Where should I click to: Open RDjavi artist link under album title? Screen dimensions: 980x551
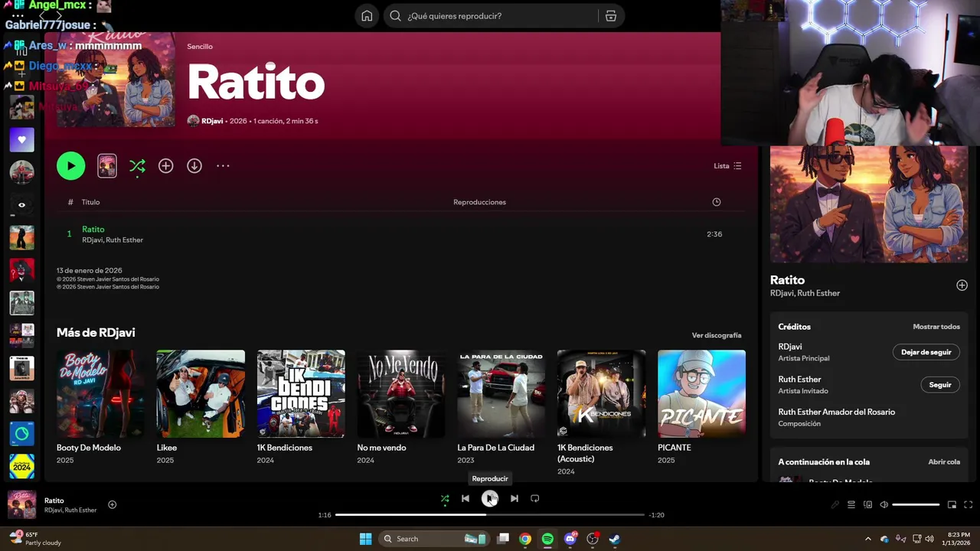212,121
